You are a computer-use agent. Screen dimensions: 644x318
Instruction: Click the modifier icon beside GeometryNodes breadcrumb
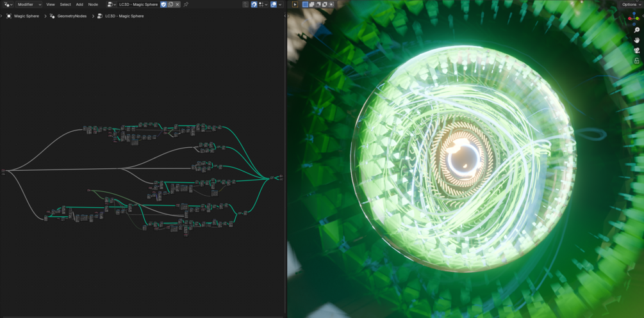(x=52, y=16)
